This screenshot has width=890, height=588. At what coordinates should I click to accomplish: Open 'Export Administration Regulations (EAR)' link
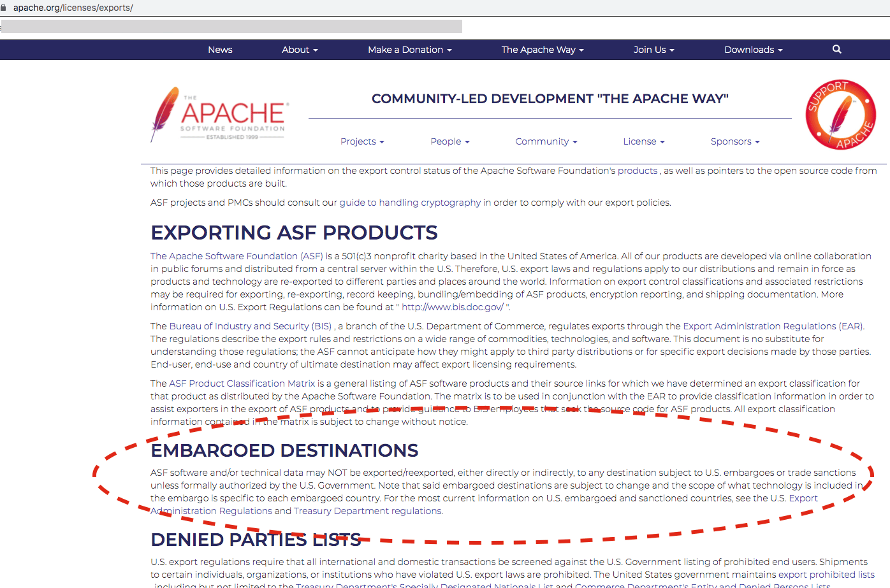[773, 326]
